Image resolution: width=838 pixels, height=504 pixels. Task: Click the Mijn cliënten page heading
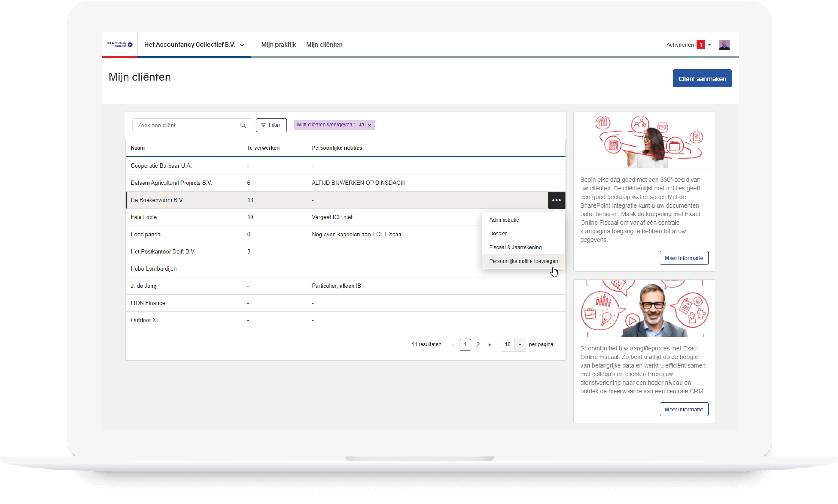[140, 77]
